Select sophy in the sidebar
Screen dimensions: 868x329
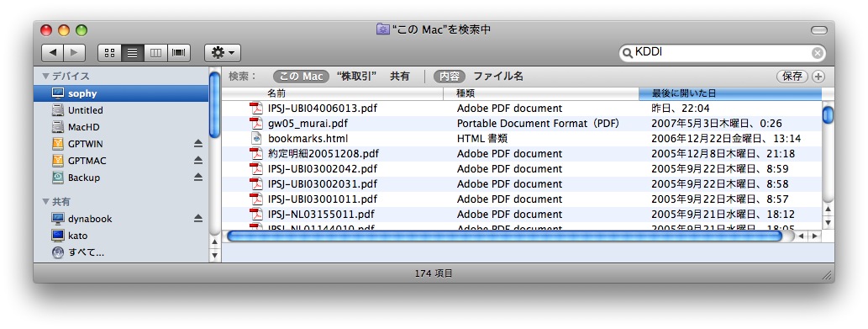121,93
